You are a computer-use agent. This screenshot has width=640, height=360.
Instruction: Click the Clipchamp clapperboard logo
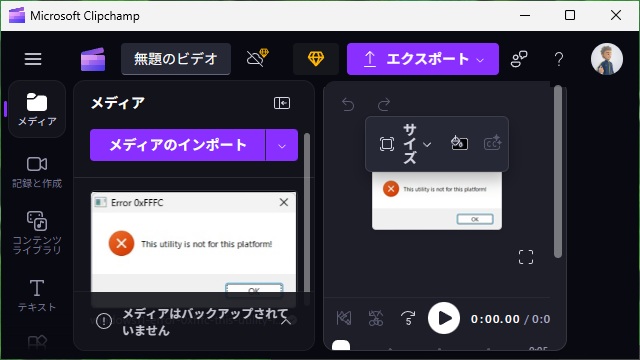93,59
